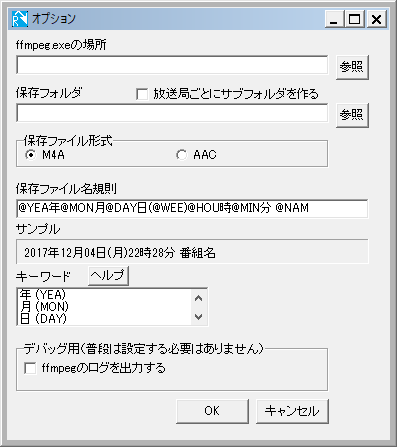
Task: Focus the 保存フォルダ path input field
Action: click(172, 113)
